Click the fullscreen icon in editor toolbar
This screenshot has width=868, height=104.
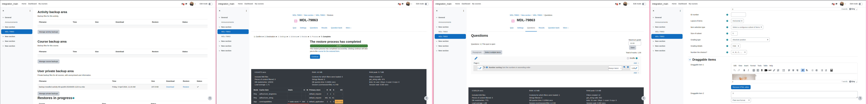784,70
